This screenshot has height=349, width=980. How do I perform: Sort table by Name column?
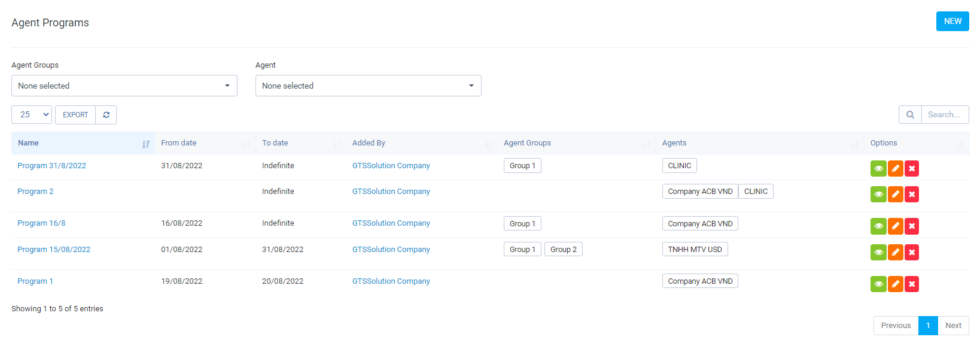click(83, 143)
